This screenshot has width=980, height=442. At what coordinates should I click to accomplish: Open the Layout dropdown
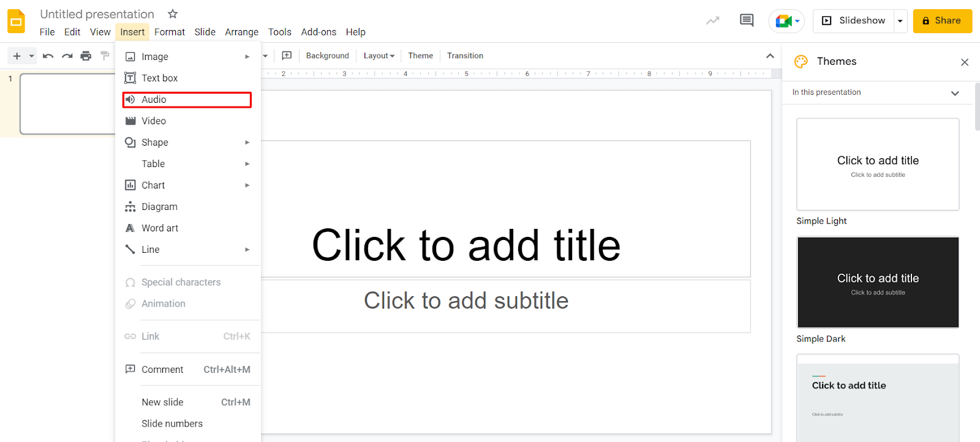point(379,56)
